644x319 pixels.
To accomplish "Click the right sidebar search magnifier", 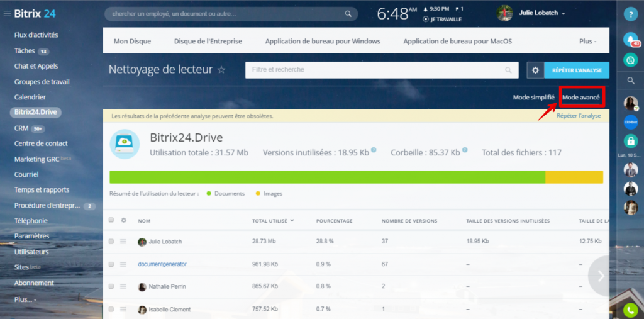I will [x=631, y=81].
